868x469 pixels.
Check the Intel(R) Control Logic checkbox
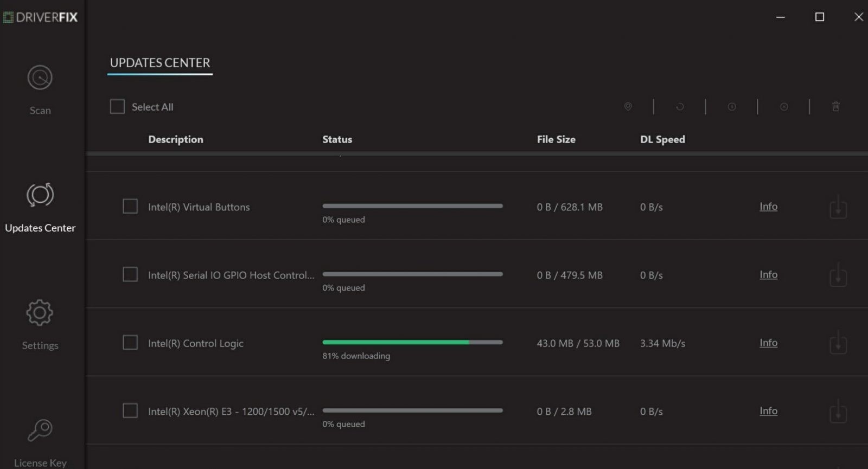[x=130, y=343]
